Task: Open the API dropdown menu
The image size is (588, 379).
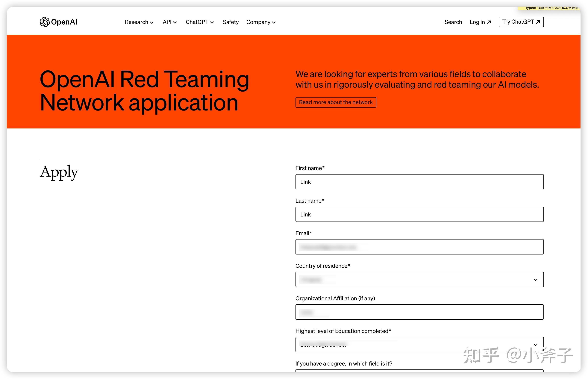Action: coord(169,22)
